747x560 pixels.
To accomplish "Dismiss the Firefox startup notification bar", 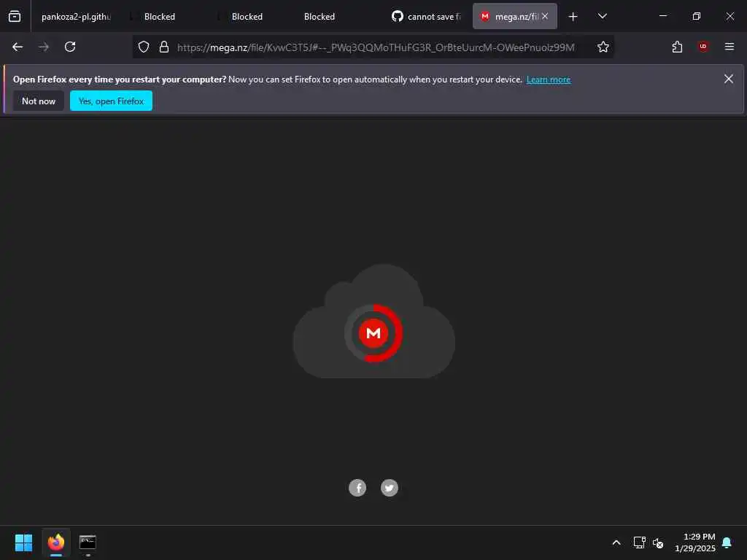I will click(x=729, y=79).
